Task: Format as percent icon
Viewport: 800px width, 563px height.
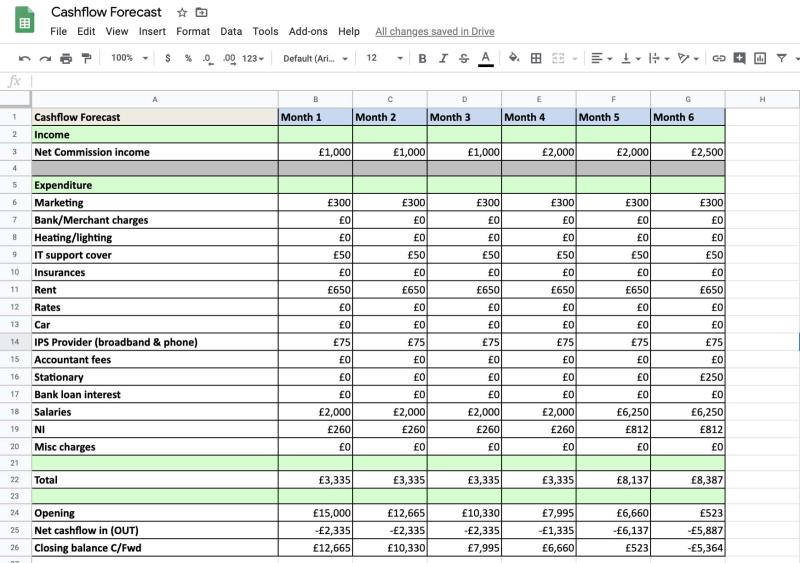Action: pyautogui.click(x=188, y=59)
